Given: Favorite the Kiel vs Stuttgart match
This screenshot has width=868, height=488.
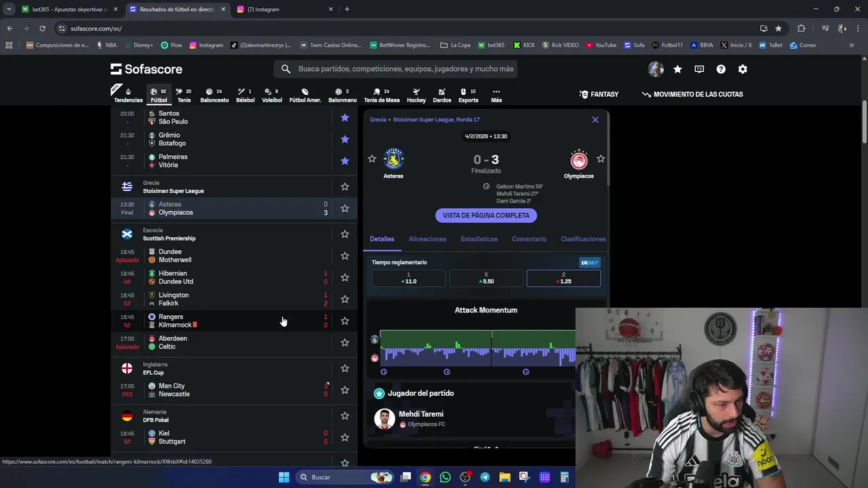Looking at the screenshot, I should 344,437.
